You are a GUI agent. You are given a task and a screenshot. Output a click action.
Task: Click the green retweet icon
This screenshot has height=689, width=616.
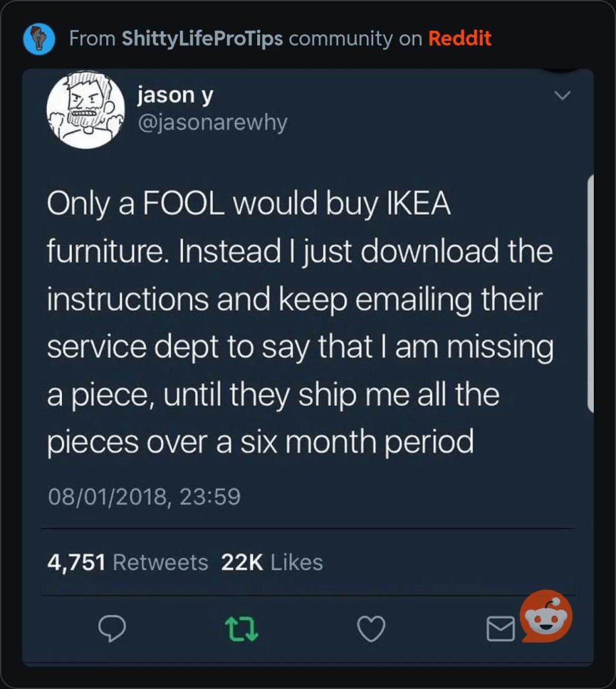click(x=241, y=629)
